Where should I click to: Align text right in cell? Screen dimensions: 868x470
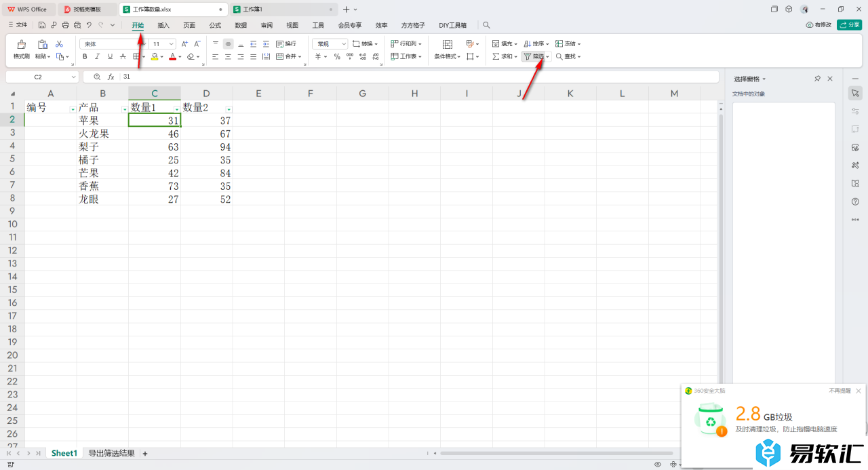coord(241,57)
